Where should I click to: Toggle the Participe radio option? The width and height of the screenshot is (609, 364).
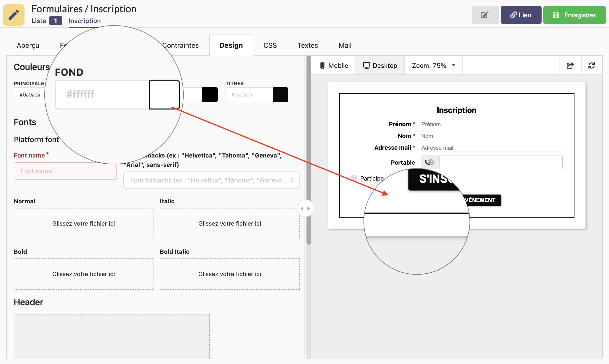tap(354, 178)
